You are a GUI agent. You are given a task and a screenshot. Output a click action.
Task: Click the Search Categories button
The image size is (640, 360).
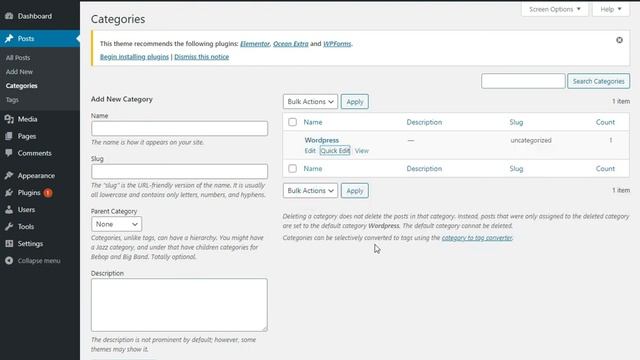click(x=598, y=81)
